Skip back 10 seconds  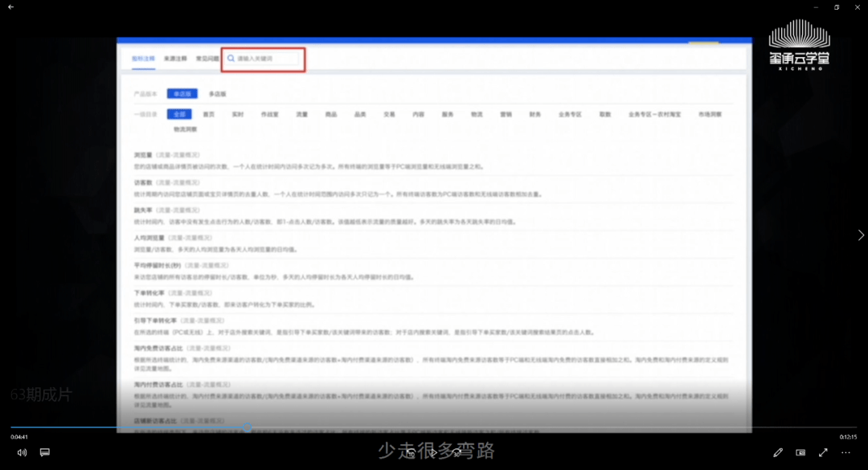click(x=411, y=453)
